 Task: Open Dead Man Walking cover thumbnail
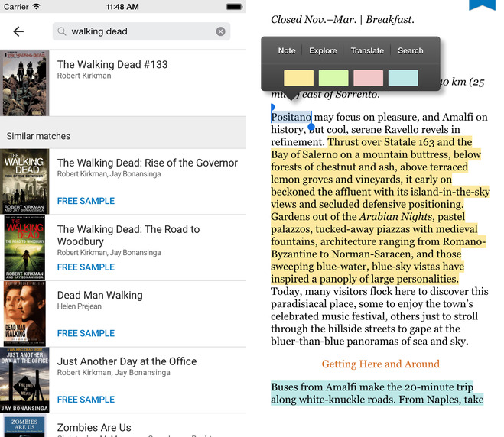[24, 314]
